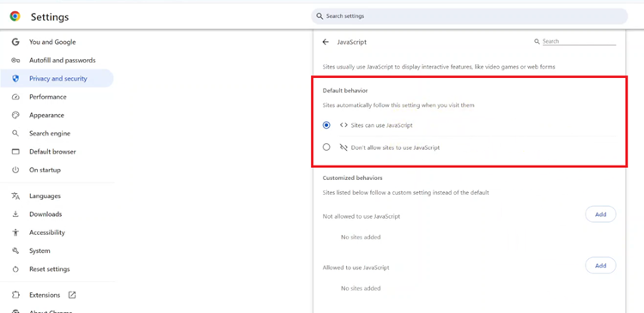The width and height of the screenshot is (644, 313).
Task: Focus the Search settings field
Action: (x=470, y=16)
